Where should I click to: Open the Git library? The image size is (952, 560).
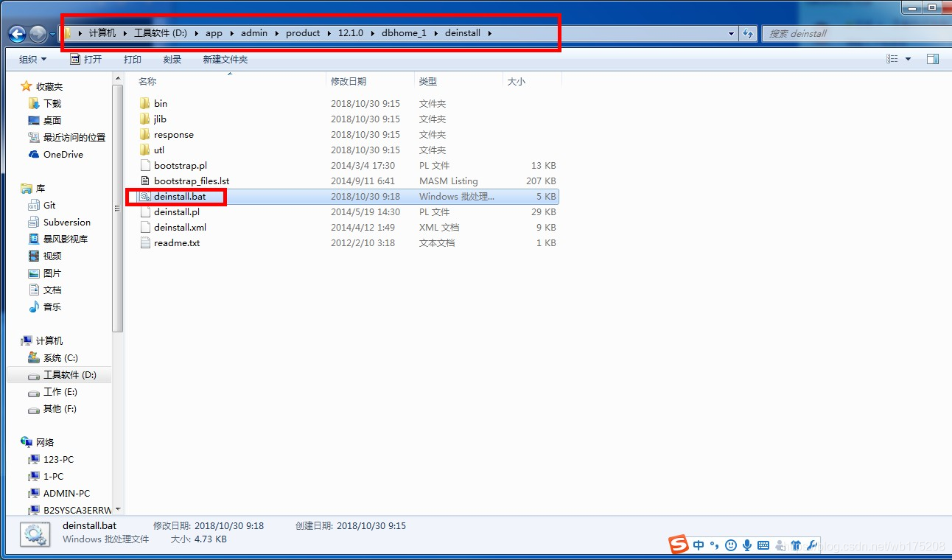(49, 205)
